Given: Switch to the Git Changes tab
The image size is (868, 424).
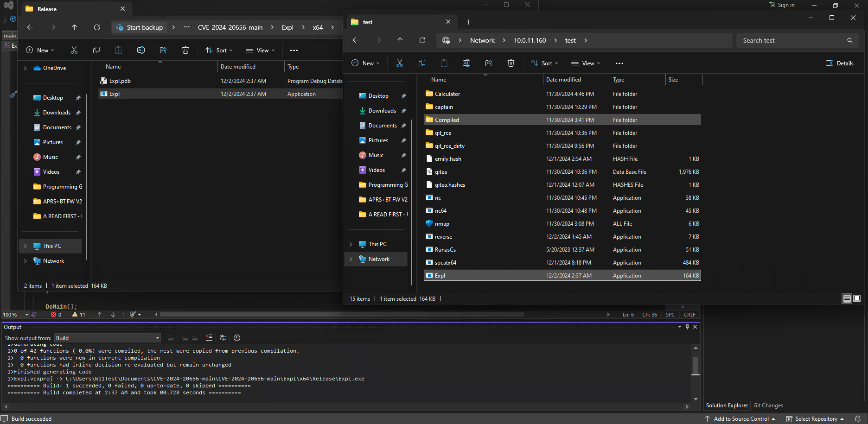Looking at the screenshot, I should (768, 405).
